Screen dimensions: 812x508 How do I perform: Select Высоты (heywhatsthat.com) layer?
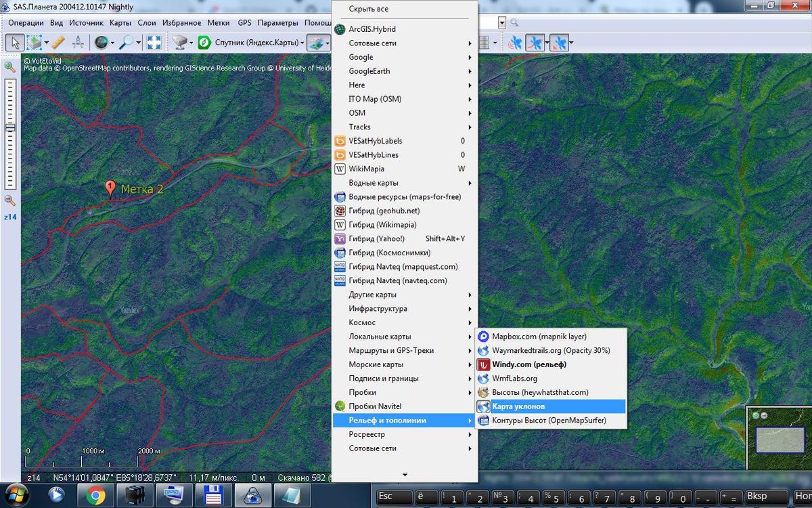point(551,392)
